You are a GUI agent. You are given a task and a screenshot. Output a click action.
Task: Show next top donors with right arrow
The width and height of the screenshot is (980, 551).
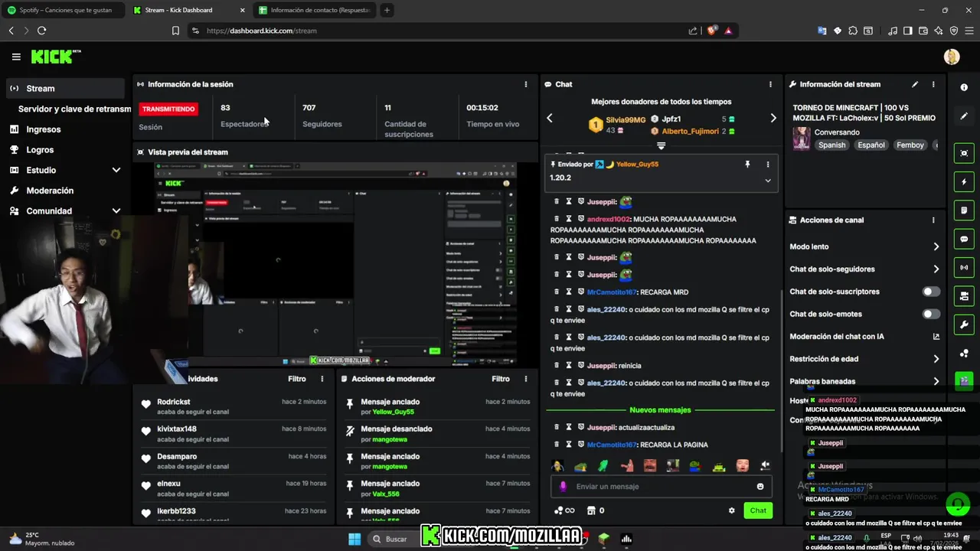773,118
